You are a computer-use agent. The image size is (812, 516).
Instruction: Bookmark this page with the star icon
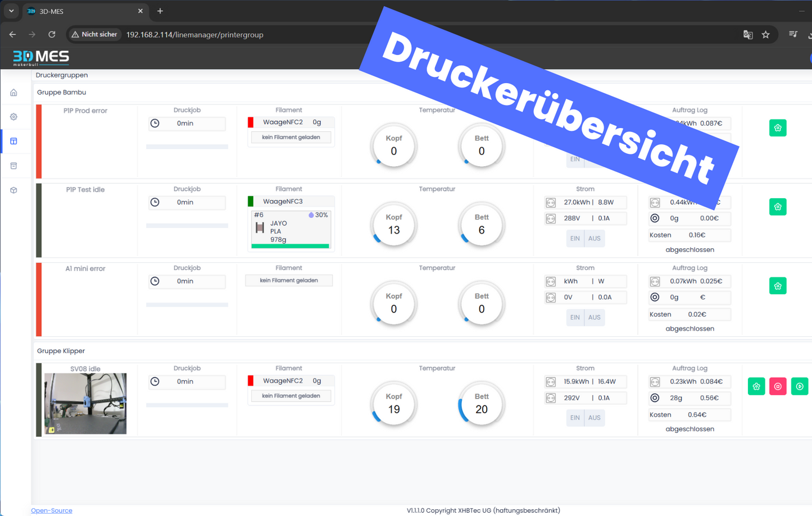(765, 35)
